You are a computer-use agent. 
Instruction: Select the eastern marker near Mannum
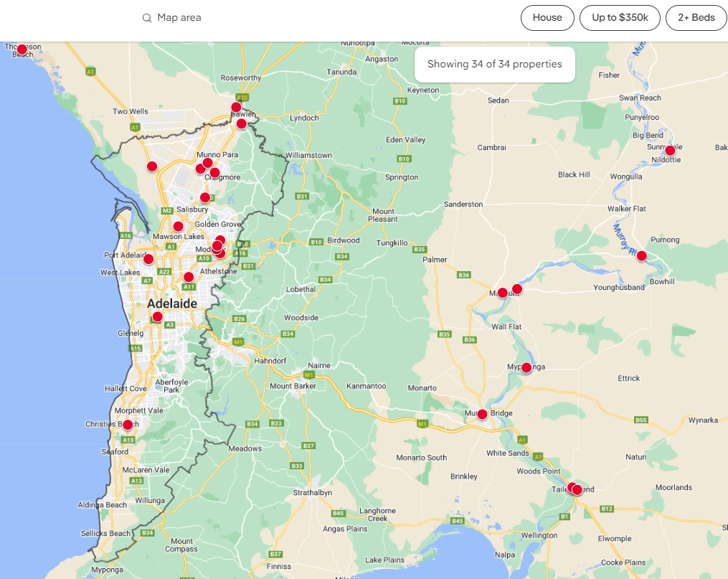[x=516, y=289]
